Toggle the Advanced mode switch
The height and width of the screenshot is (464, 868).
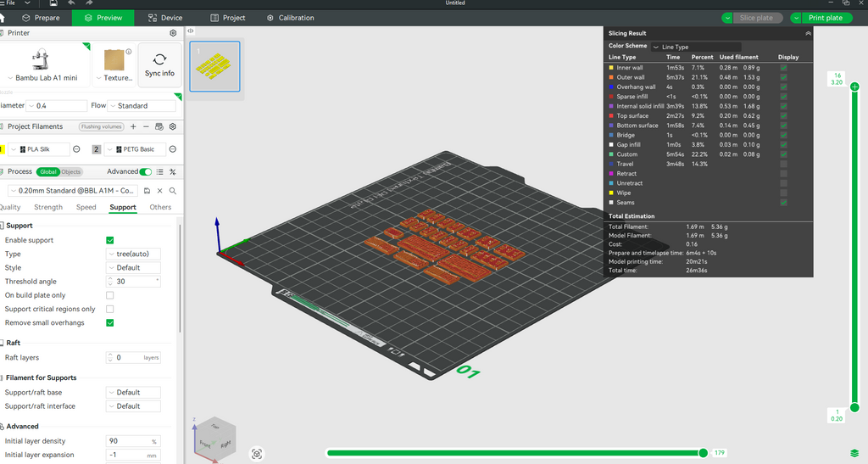click(x=146, y=171)
